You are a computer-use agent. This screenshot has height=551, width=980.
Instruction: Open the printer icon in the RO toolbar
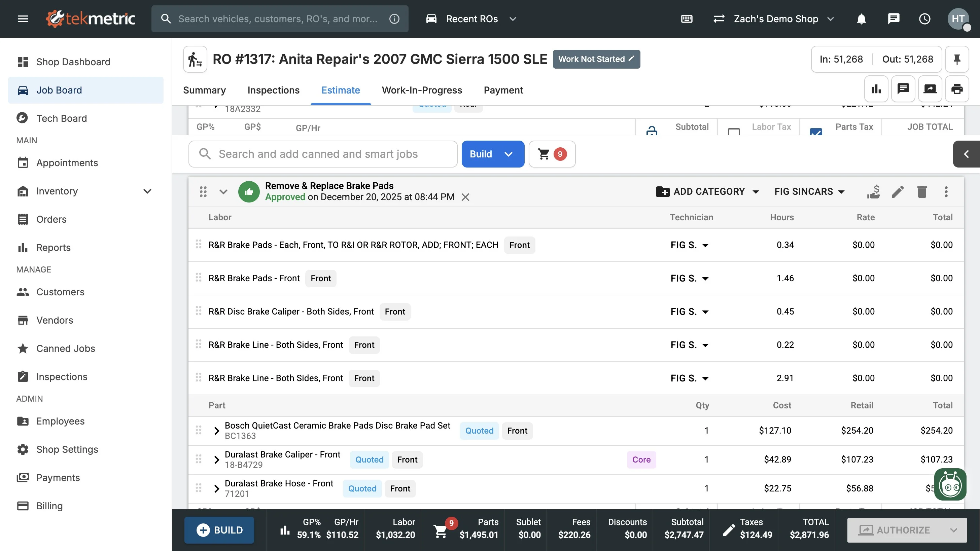956,89
